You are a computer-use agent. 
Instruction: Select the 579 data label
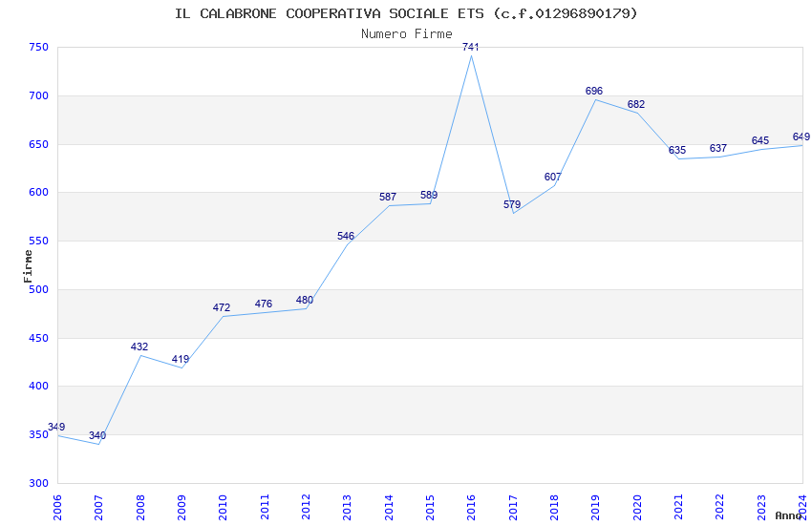tap(512, 204)
